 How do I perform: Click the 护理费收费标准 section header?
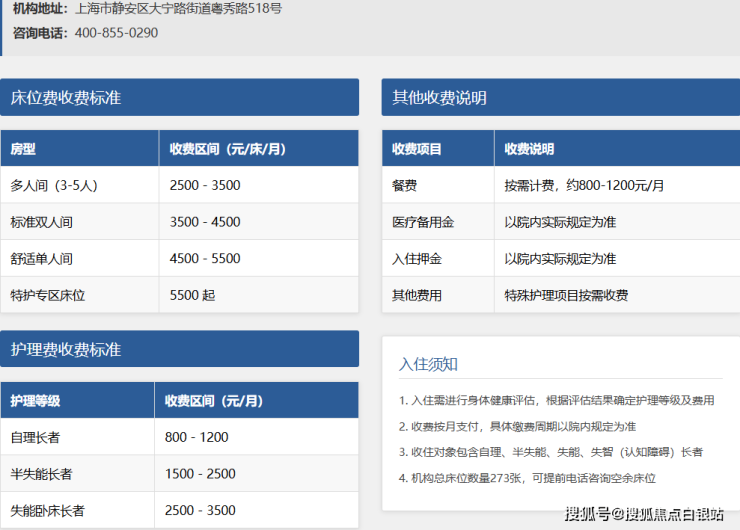[179, 349]
